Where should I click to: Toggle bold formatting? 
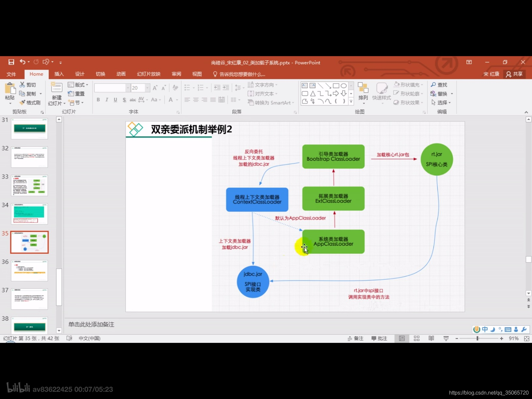(98, 100)
